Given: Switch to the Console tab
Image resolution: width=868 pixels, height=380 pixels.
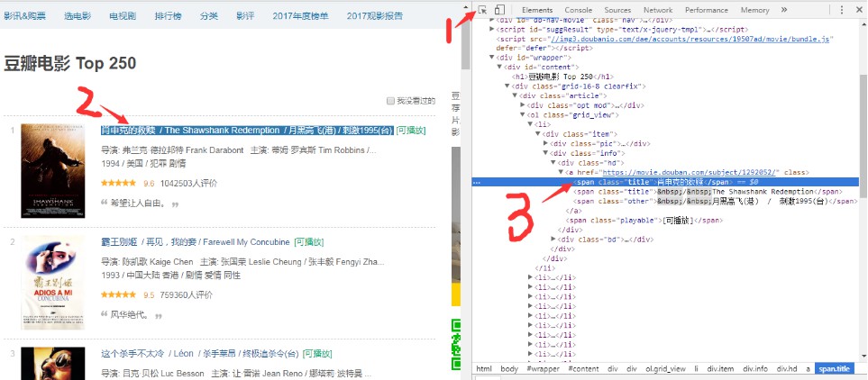Looking at the screenshot, I should pyautogui.click(x=579, y=10).
